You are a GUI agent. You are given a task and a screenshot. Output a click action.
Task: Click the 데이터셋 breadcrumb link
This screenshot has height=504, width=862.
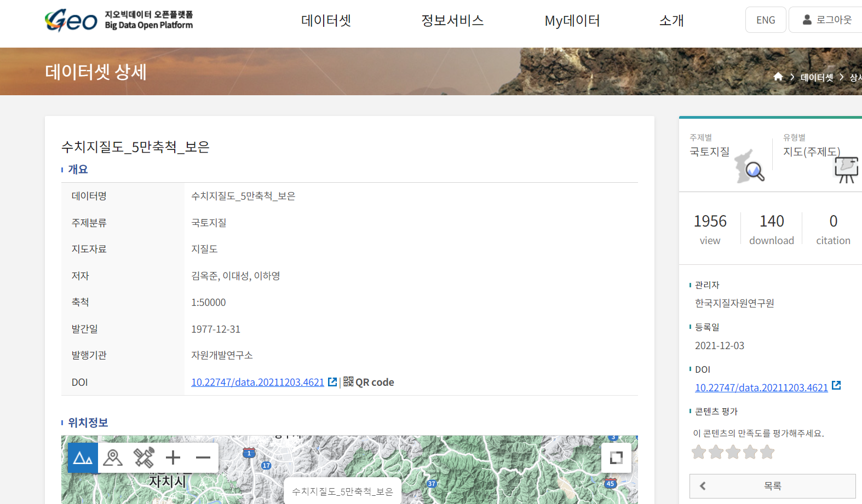tap(817, 77)
